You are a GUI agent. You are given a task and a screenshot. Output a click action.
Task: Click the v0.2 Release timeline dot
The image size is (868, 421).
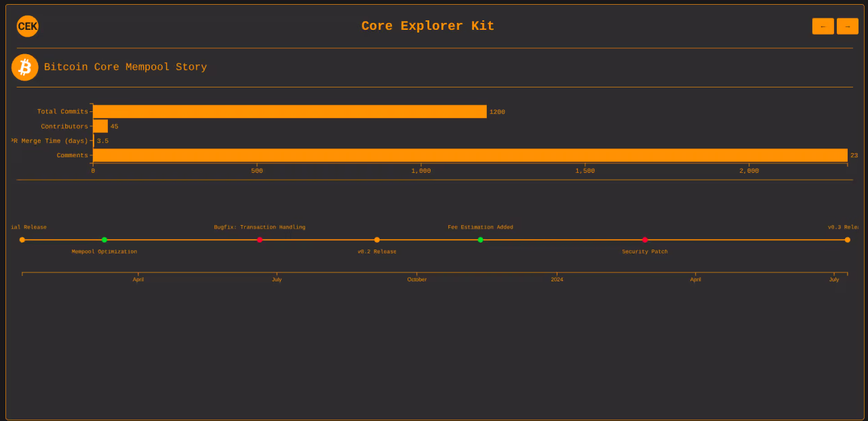coord(377,240)
